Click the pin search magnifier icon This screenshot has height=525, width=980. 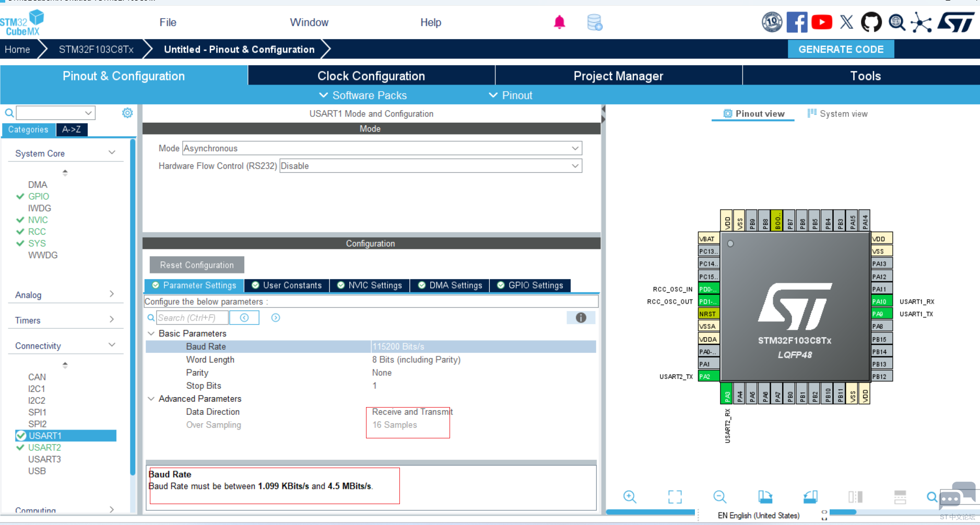932,497
